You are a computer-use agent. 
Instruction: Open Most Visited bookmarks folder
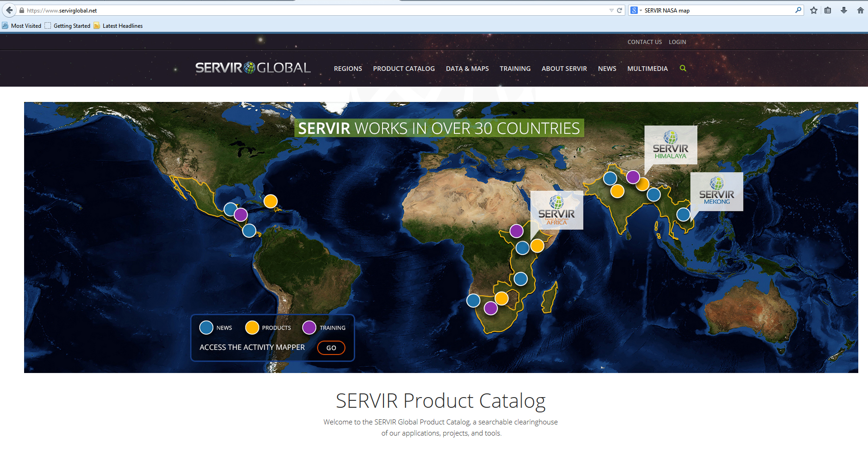click(22, 26)
